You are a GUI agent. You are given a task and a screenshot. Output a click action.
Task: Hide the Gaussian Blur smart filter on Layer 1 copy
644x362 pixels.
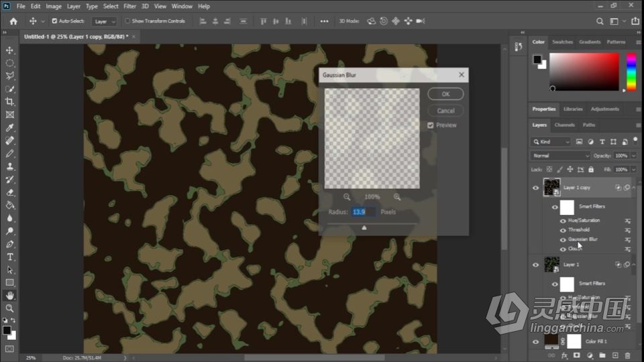click(563, 240)
